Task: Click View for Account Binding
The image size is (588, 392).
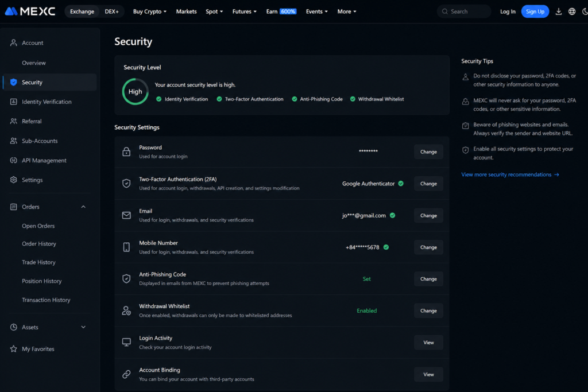Action: tap(428, 374)
